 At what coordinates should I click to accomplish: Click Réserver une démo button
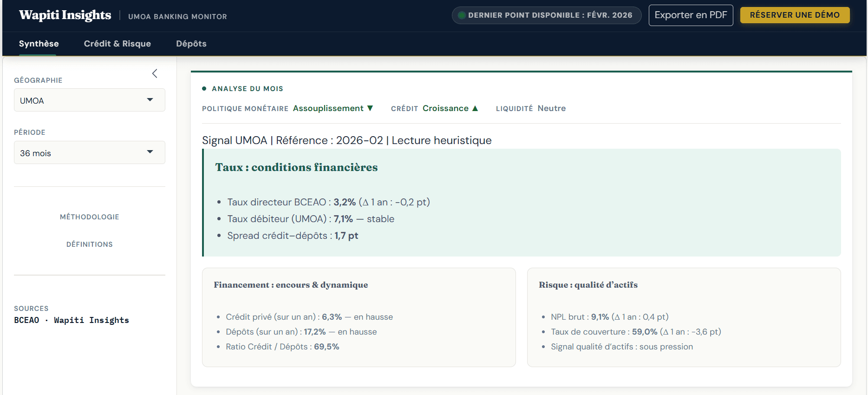point(795,15)
